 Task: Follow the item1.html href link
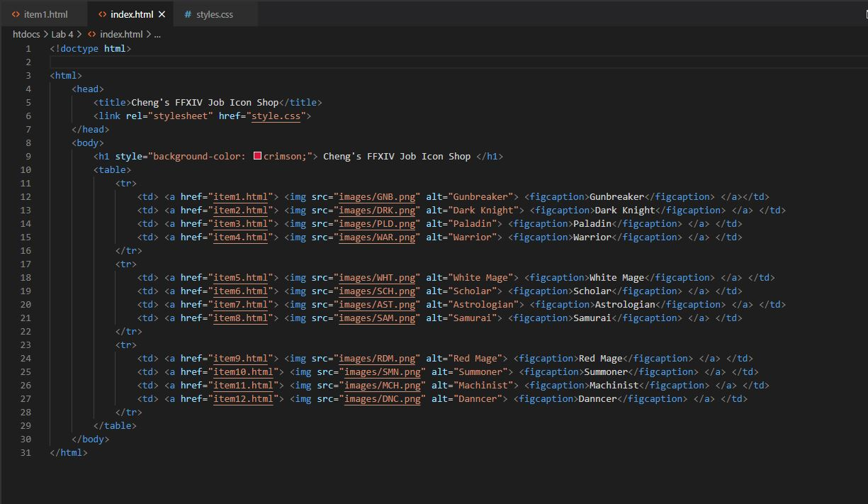tap(241, 196)
